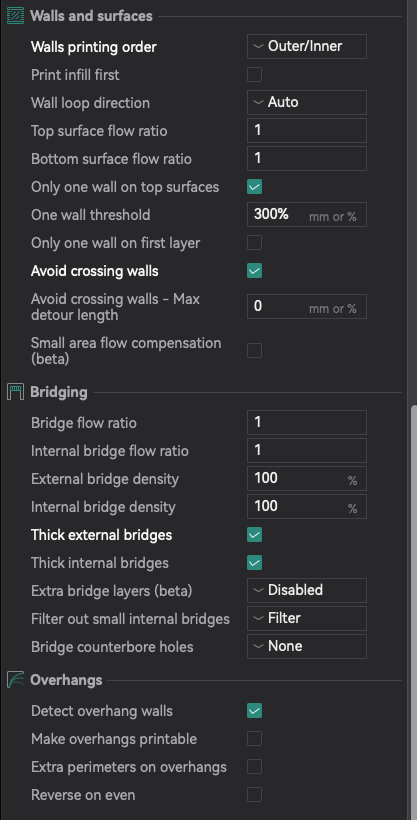Click the External bridge density field
417x820 pixels.
click(x=307, y=479)
